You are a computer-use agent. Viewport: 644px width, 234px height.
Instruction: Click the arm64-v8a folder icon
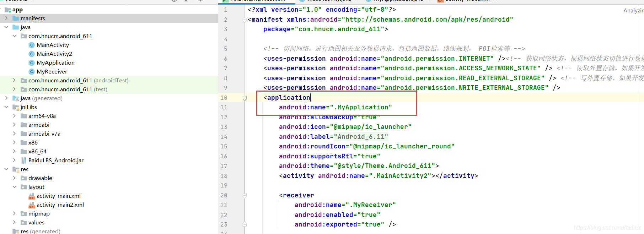[x=24, y=116]
